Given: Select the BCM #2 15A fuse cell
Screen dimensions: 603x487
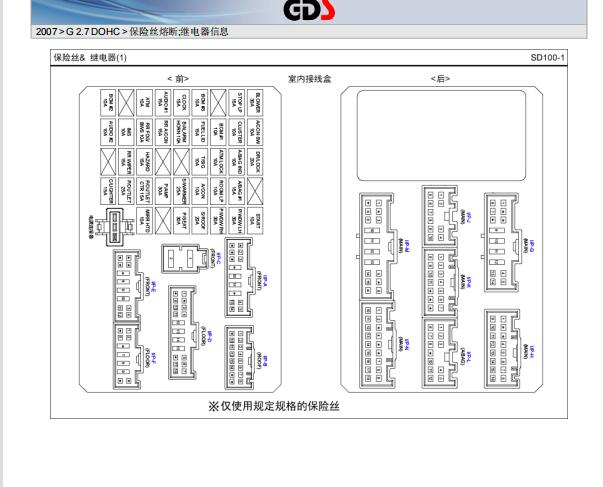Looking at the screenshot, I should coord(108,103).
